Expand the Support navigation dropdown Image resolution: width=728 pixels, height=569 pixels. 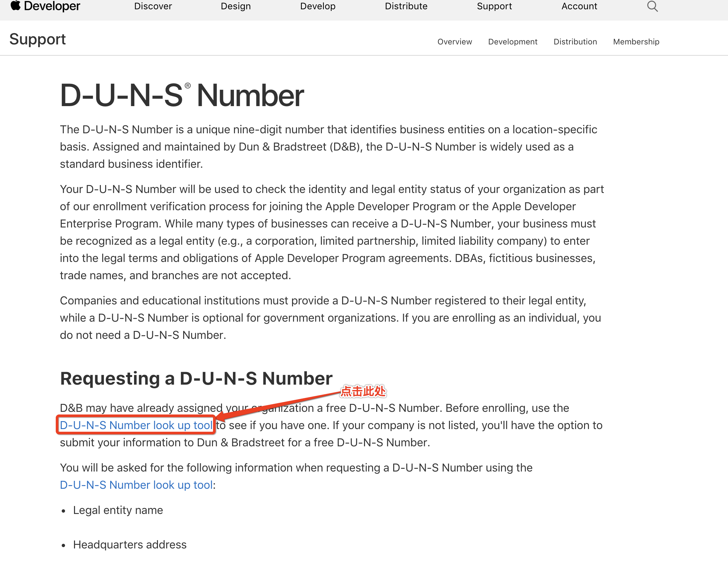click(495, 7)
